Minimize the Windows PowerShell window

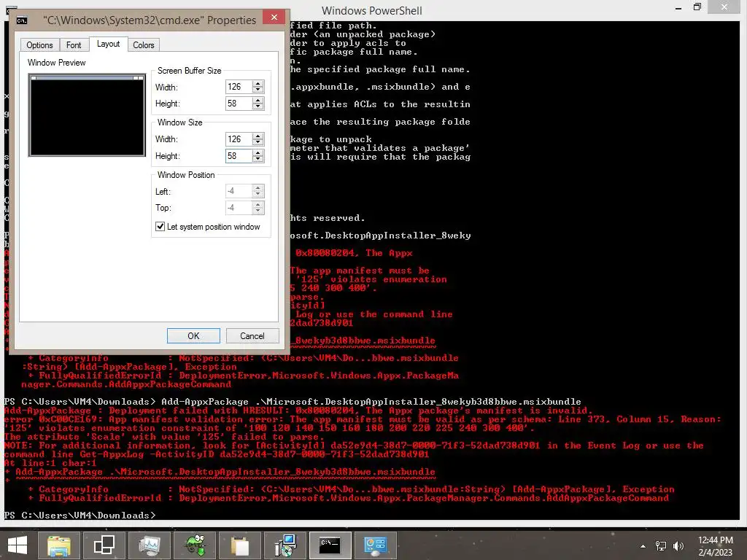678,7
